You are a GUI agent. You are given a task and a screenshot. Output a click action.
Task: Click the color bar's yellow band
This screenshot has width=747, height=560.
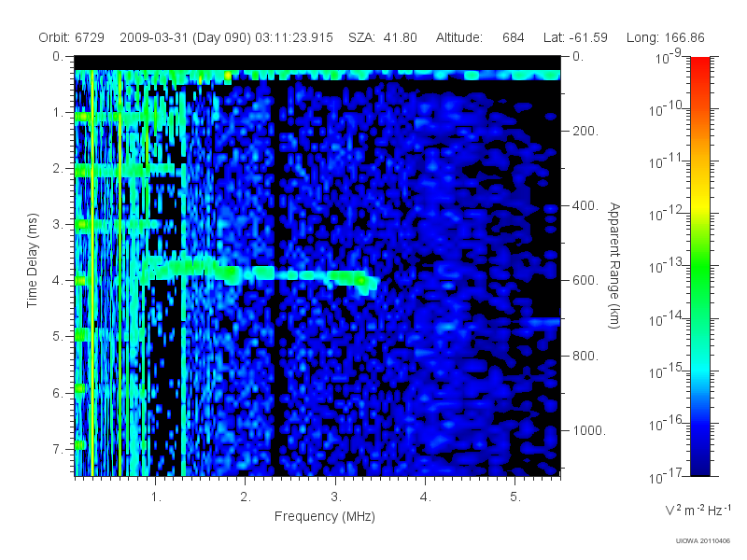click(x=699, y=203)
